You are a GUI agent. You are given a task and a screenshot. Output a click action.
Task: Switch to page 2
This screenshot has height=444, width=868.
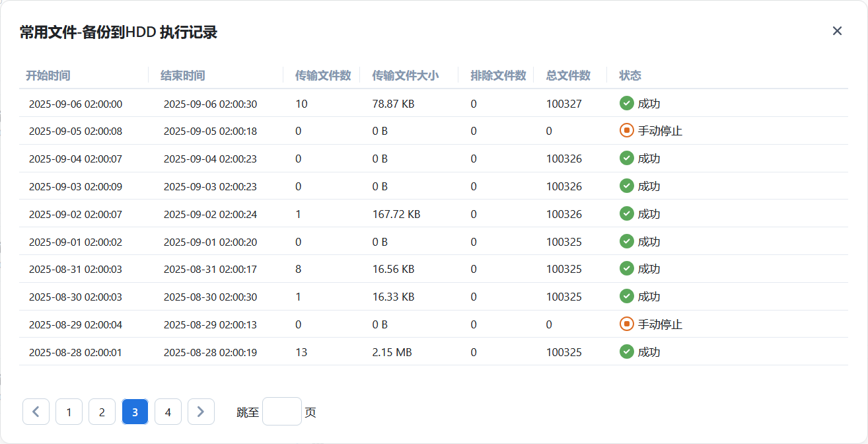point(102,412)
